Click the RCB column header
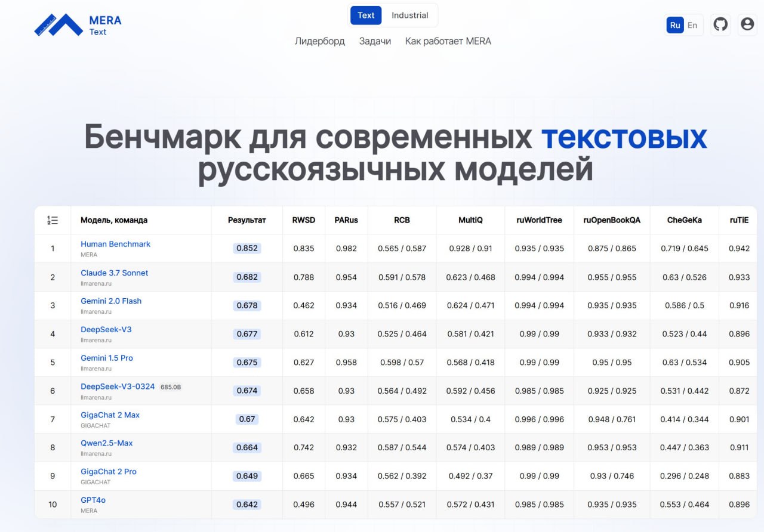This screenshot has height=532, width=764. coord(402,220)
